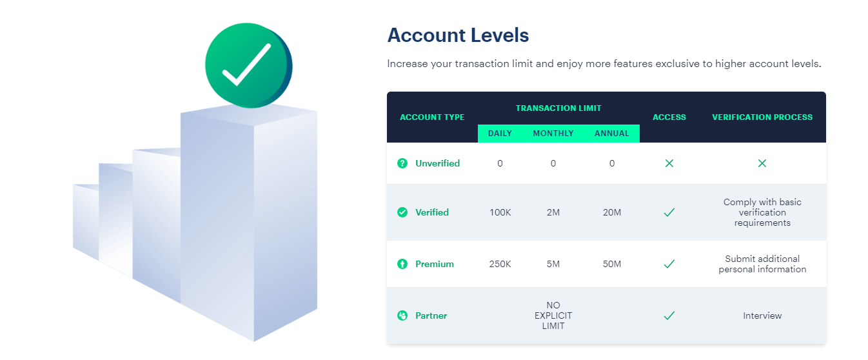This screenshot has height=360, width=868.
Task: Click the Partner access checkmark
Action: [669, 315]
